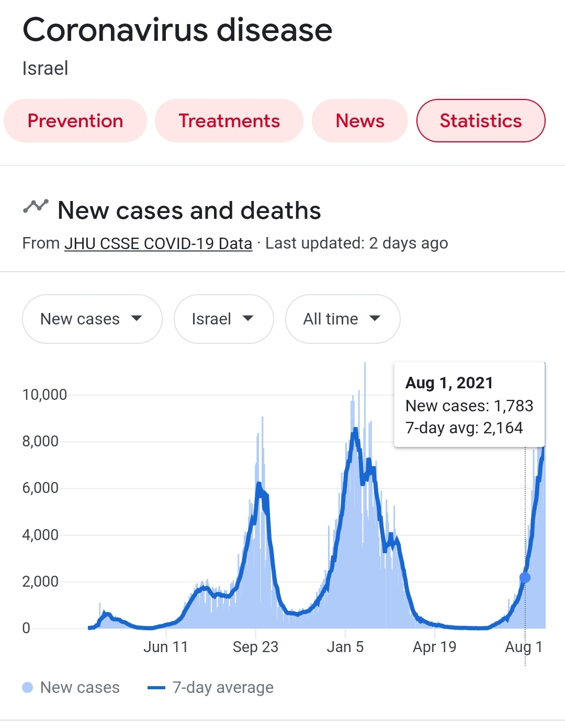Click the New cases legend dot
Viewport: 565px width, 728px height.
tap(28, 687)
